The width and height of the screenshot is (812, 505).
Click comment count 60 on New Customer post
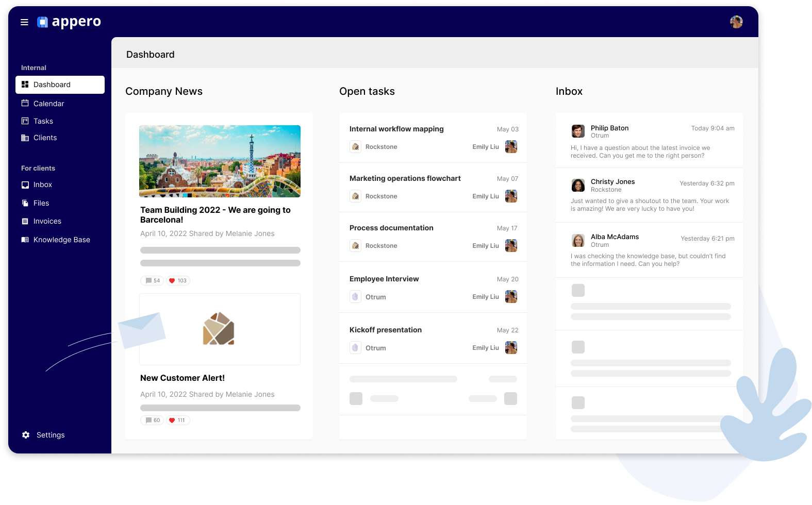click(x=152, y=420)
